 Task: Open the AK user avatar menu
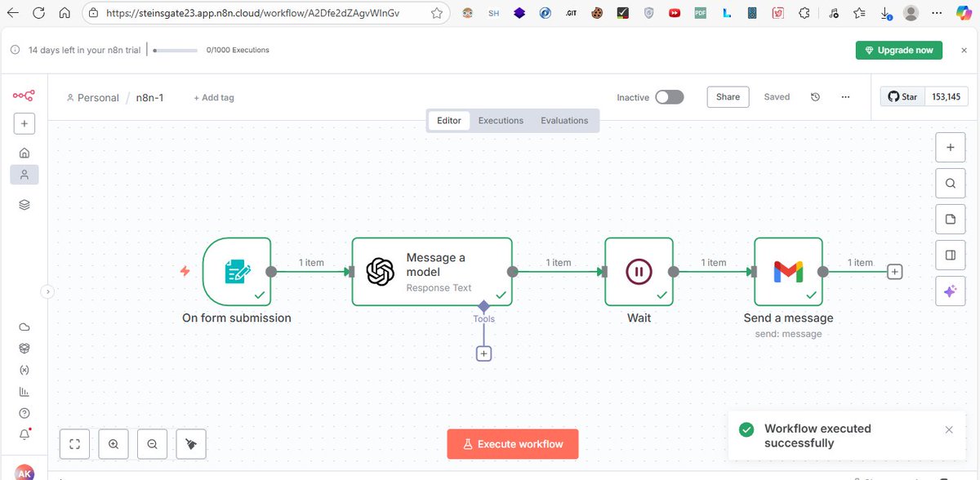tap(24, 473)
